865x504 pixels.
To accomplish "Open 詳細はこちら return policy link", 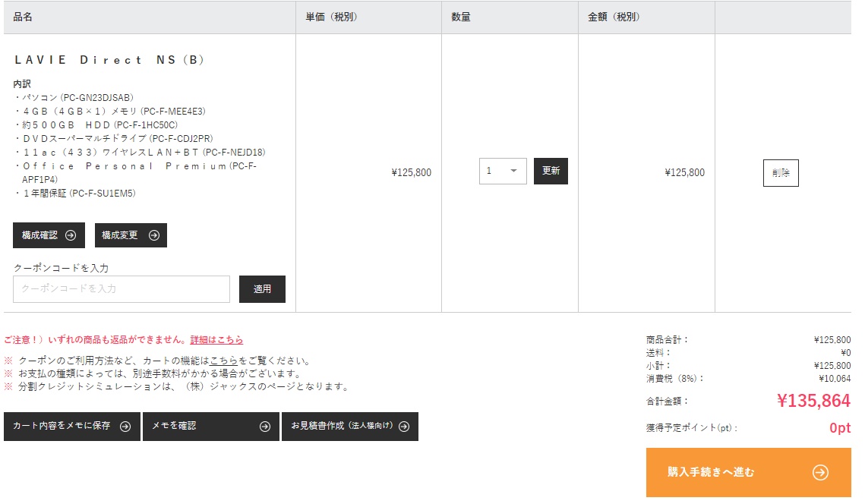I will coord(216,340).
